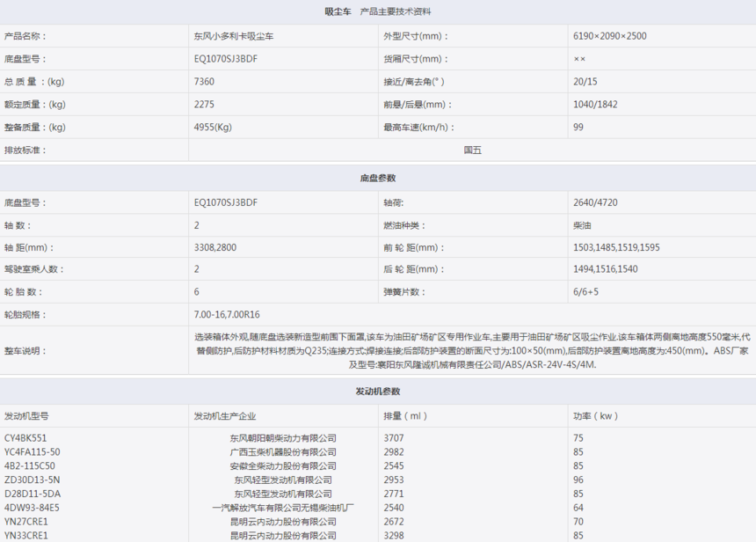Click power value '70'
The width and height of the screenshot is (756, 542).
(x=578, y=522)
